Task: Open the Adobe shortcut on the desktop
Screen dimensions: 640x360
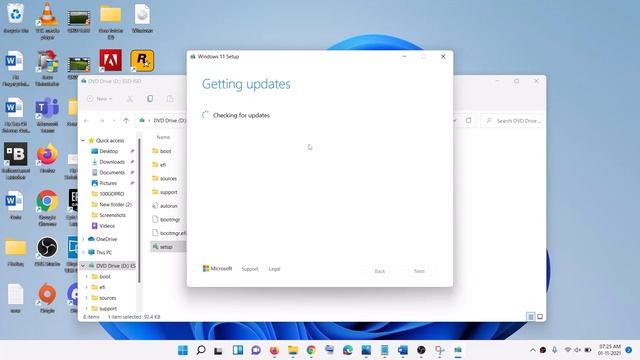Action: (111, 60)
